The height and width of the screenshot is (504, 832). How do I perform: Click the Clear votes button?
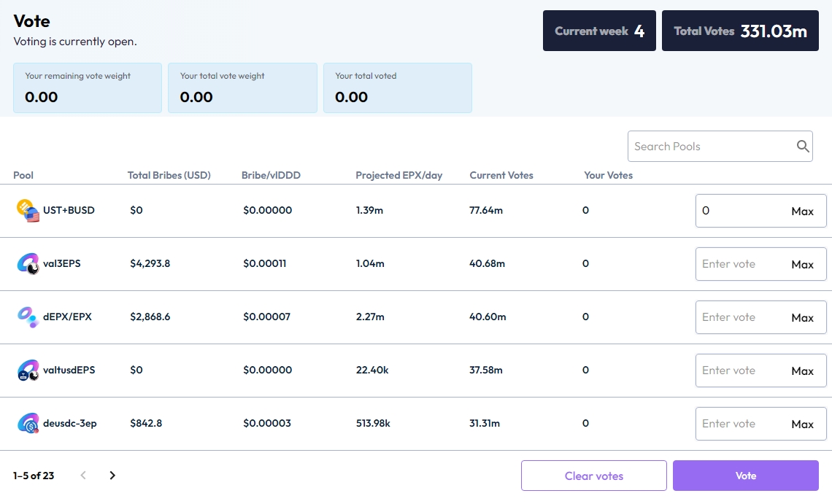pyautogui.click(x=593, y=476)
